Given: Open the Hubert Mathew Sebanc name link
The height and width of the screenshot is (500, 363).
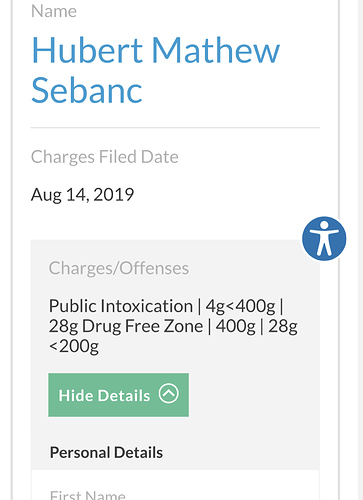Looking at the screenshot, I should [x=155, y=70].
